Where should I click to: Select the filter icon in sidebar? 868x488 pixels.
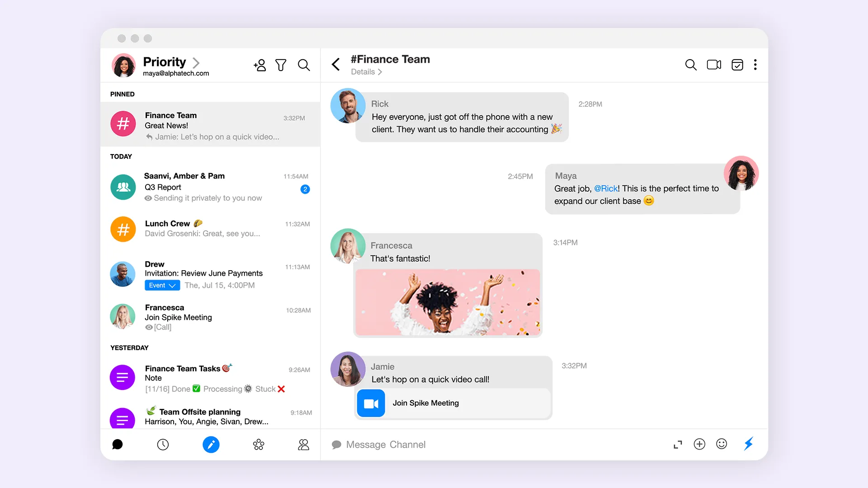pos(281,65)
